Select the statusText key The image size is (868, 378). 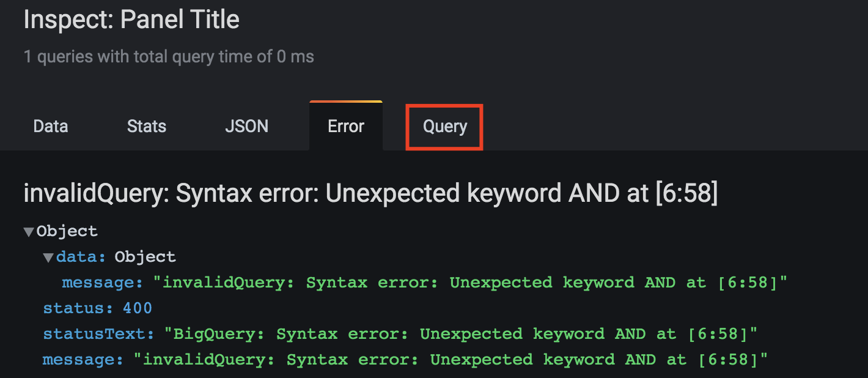tap(98, 334)
